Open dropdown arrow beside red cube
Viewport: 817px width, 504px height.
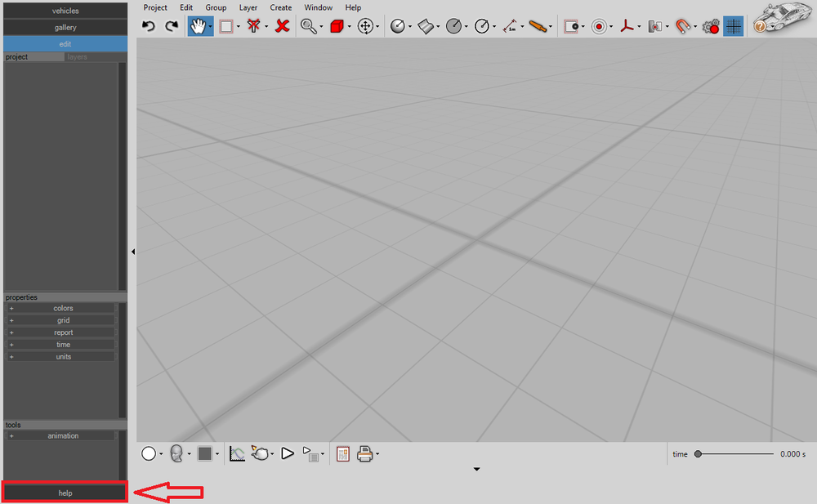(x=349, y=27)
